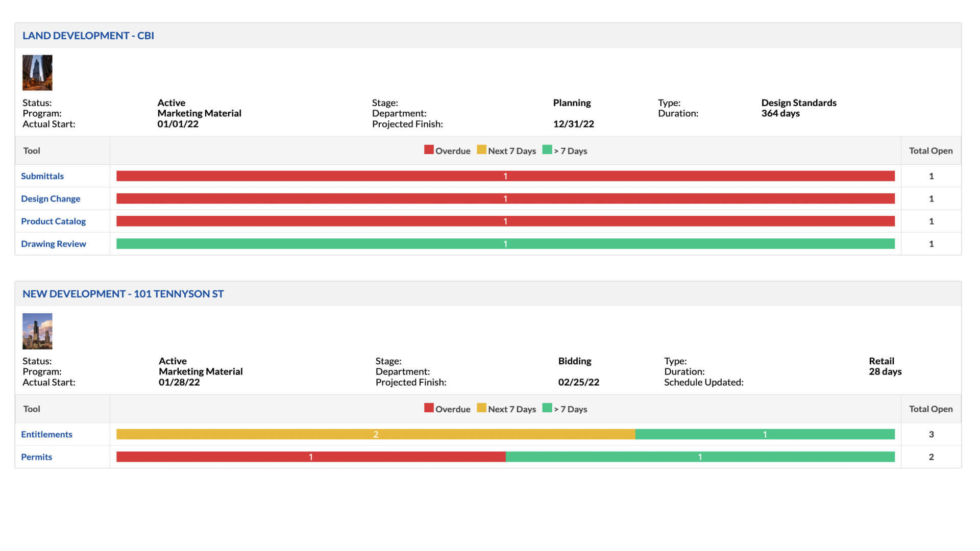This screenshot has height=551, width=980.
Task: Click the green Permits bar segment
Action: point(700,457)
